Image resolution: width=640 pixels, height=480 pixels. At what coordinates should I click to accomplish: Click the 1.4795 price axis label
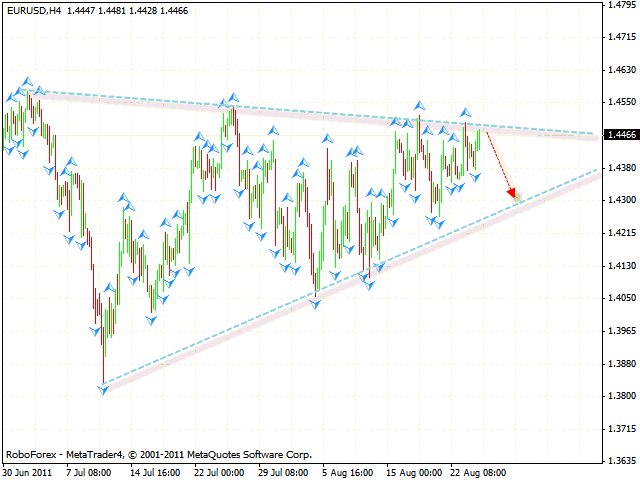pyautogui.click(x=622, y=5)
